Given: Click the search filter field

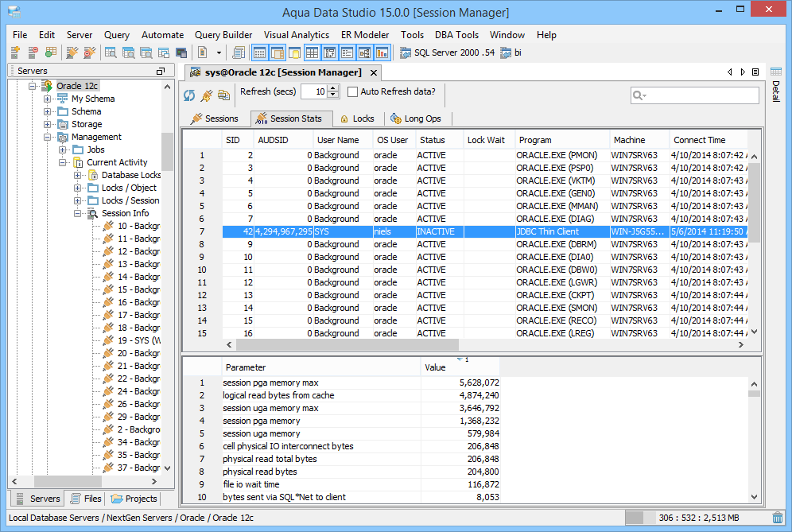Looking at the screenshot, I should click(x=695, y=95).
